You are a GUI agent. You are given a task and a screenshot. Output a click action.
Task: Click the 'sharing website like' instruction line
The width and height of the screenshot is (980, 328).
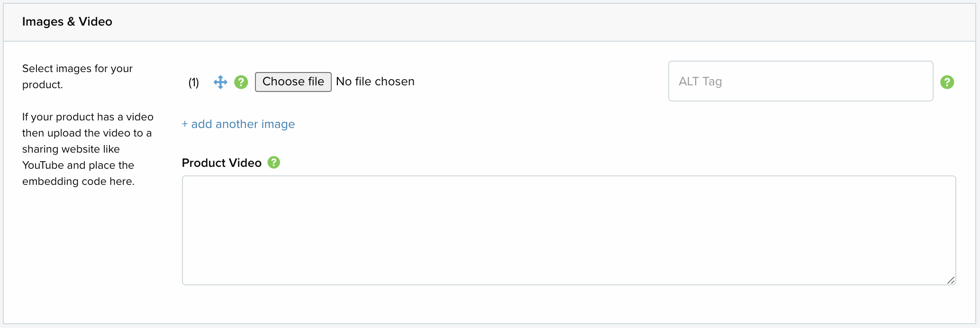[71, 149]
